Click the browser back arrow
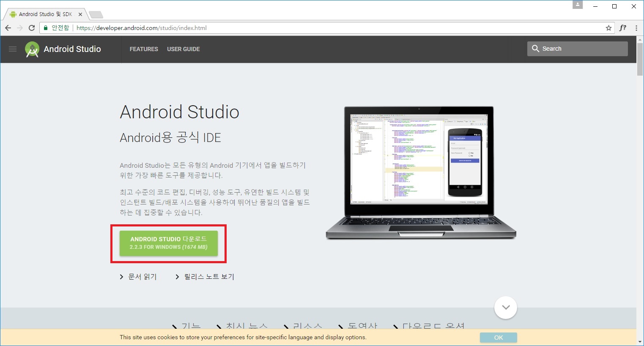The width and height of the screenshot is (644, 346). click(8, 28)
